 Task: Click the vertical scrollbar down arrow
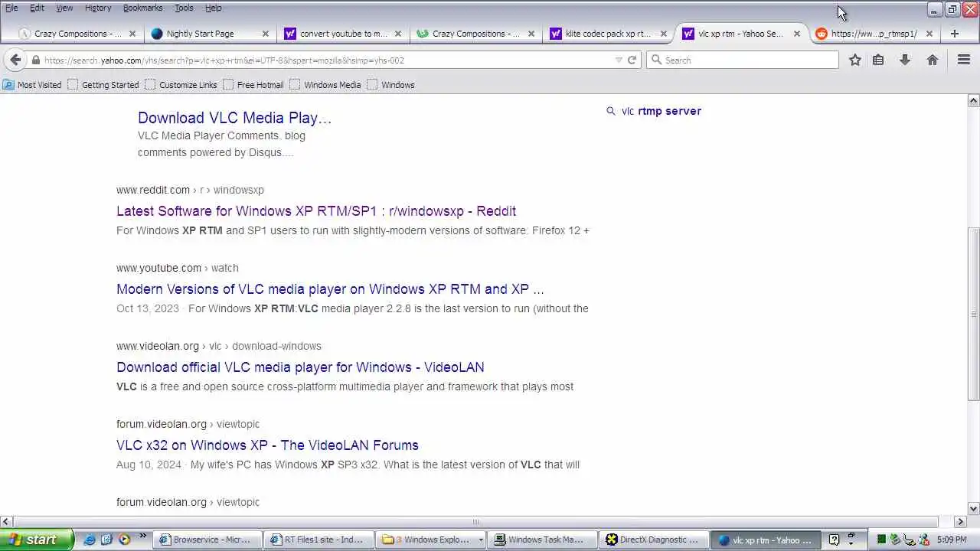click(974, 508)
